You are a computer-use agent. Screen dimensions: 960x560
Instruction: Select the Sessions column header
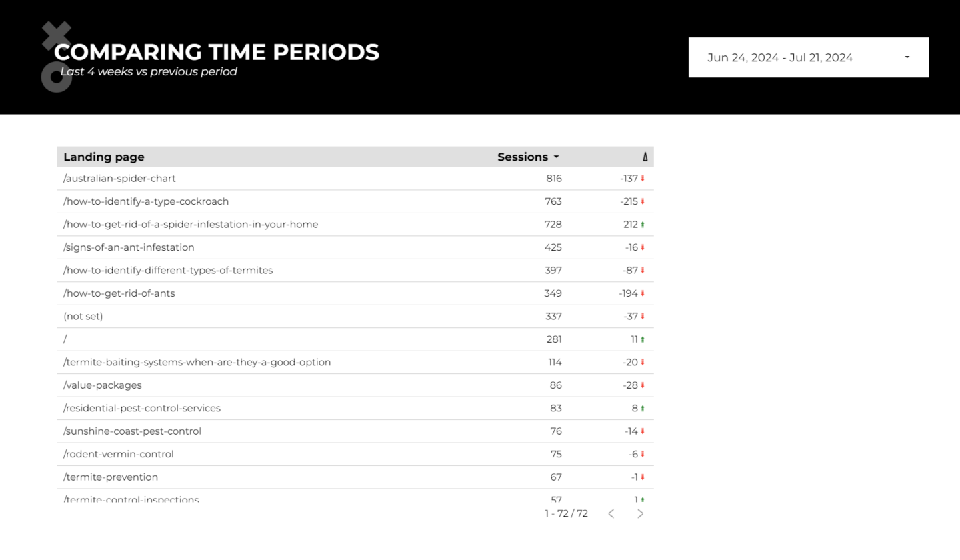pos(523,157)
